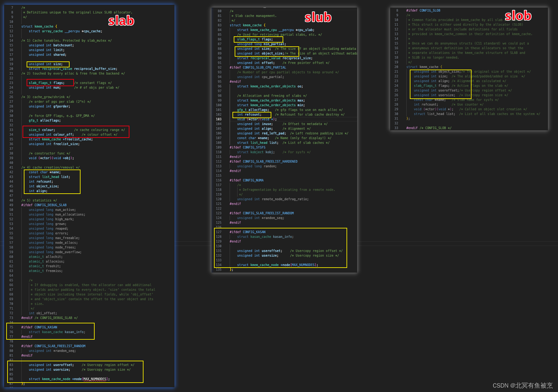Click 'unsigned long random;' line
The height and width of the screenshot is (392, 558).
coord(257,166)
